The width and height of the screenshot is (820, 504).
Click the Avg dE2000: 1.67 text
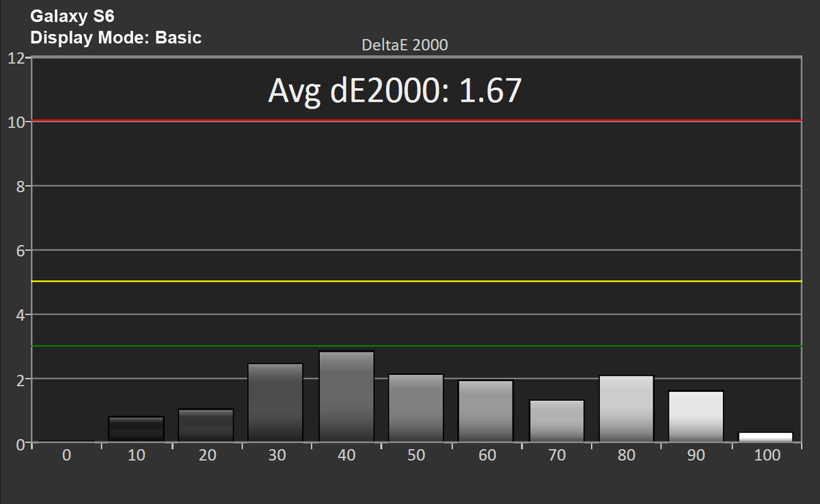pyautogui.click(x=395, y=91)
